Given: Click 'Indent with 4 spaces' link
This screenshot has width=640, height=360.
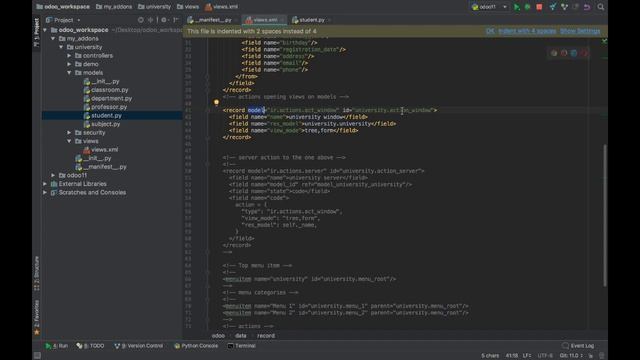Looking at the screenshot, I should (527, 31).
